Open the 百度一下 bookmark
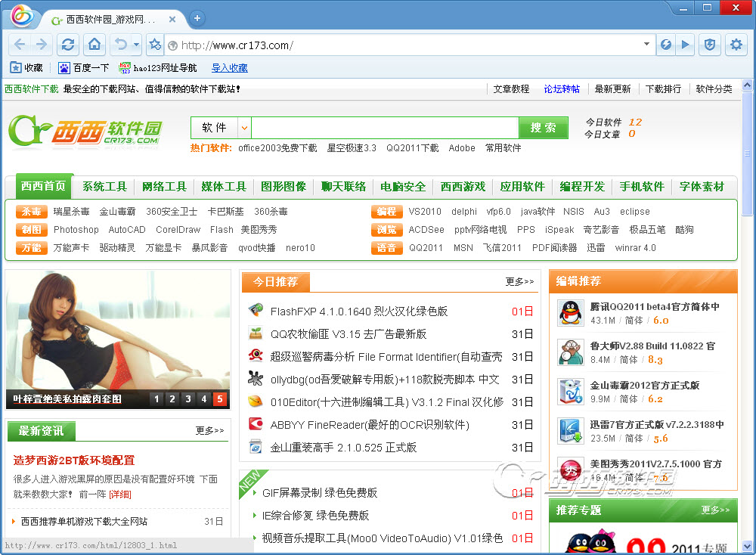 [x=83, y=67]
